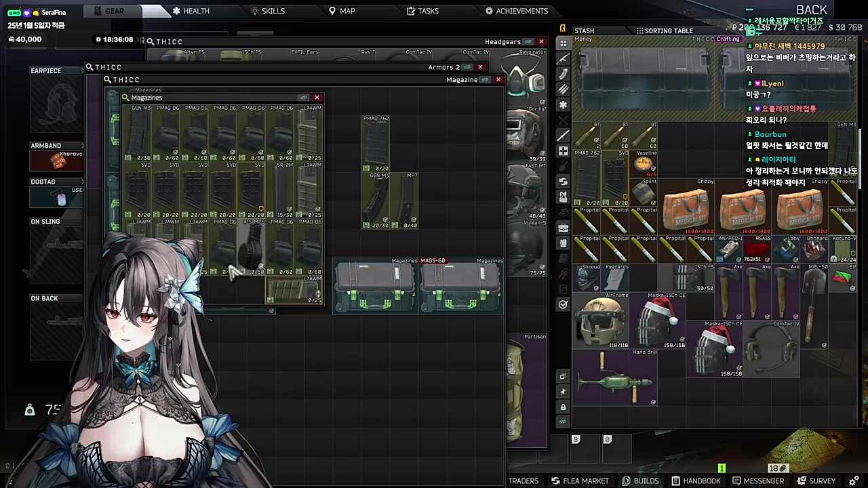Open the HANDBOOK
The image size is (868, 488).
(696, 481)
